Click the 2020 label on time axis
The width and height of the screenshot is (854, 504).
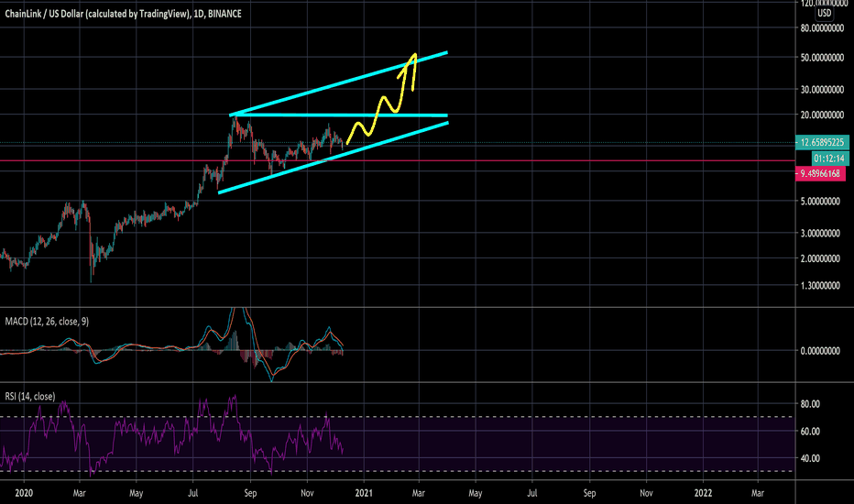(x=24, y=493)
